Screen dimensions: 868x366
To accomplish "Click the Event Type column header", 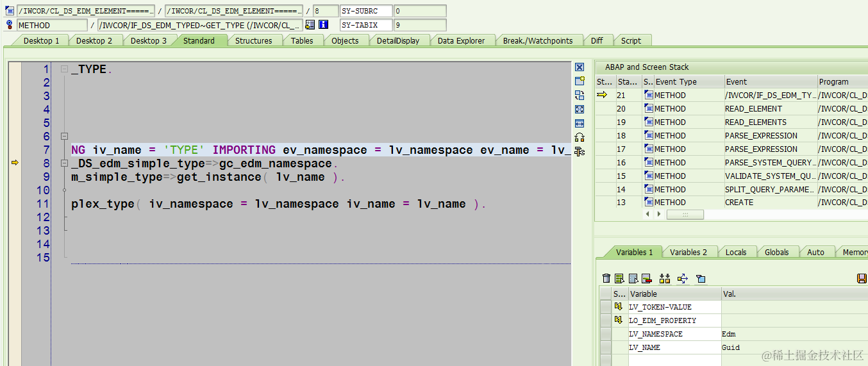I will coord(689,81).
